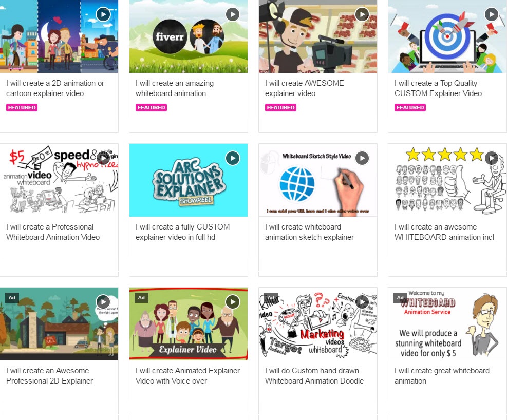The height and width of the screenshot is (420, 507).
Task: Click the FEATURED badge under AWESOME explainer video
Action: 280,108
